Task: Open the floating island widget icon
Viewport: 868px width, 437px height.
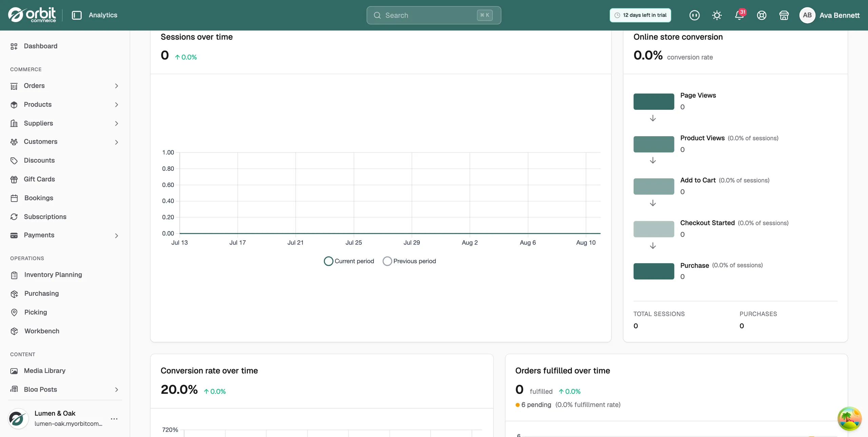Action: [x=849, y=419]
